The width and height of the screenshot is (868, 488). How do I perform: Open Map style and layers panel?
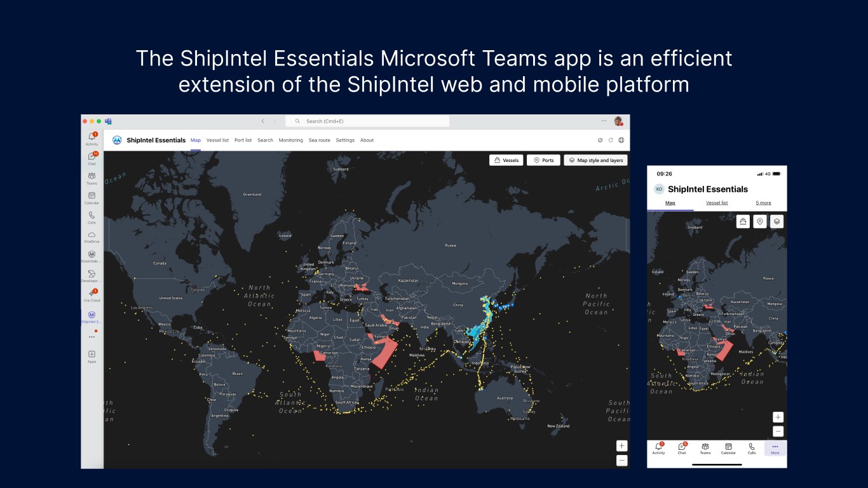(x=595, y=160)
